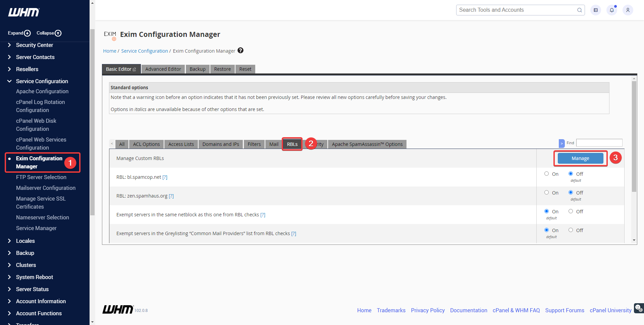
Task: Select the ACL Options tab
Action: click(147, 144)
